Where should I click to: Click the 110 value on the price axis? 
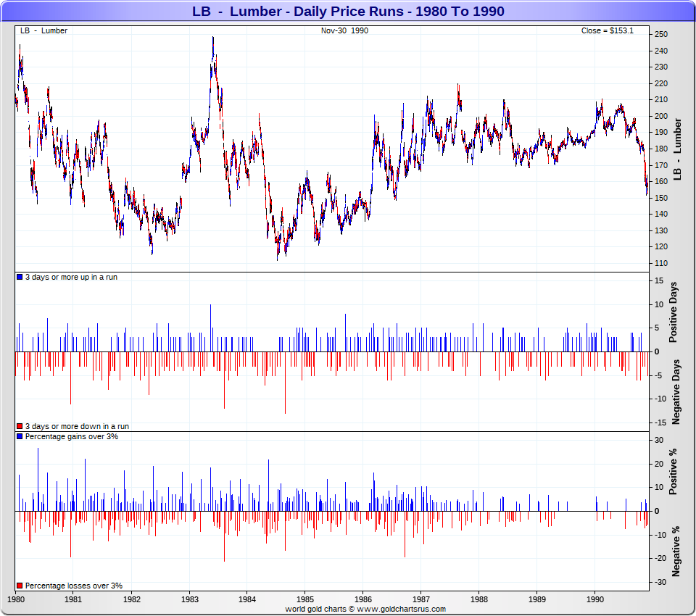pos(660,263)
